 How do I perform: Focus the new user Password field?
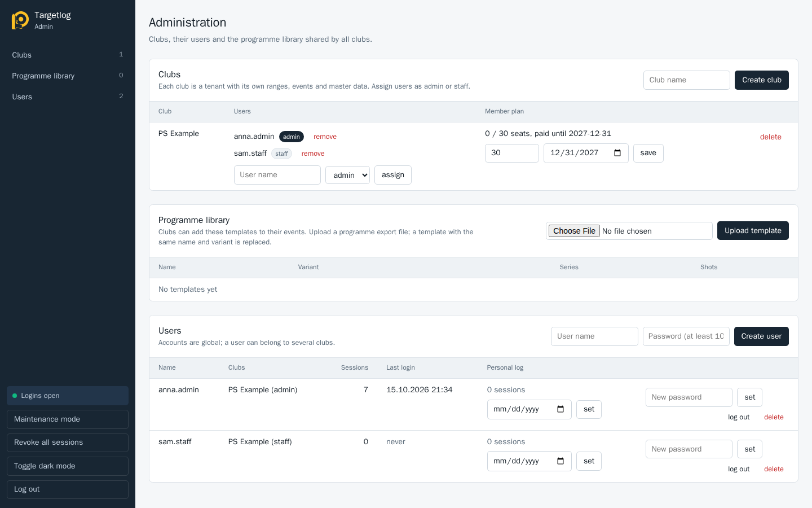coord(686,336)
